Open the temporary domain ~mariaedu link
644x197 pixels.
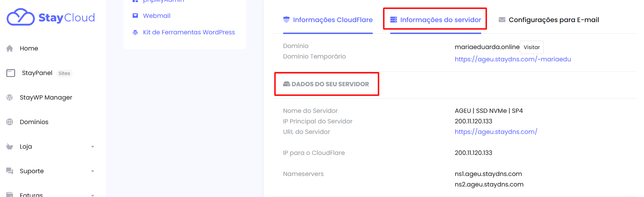(x=512, y=59)
